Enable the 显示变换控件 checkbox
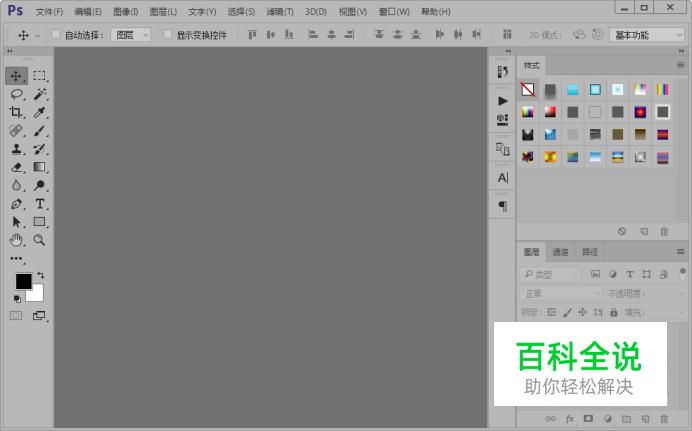The height and width of the screenshot is (431, 692). pos(167,34)
